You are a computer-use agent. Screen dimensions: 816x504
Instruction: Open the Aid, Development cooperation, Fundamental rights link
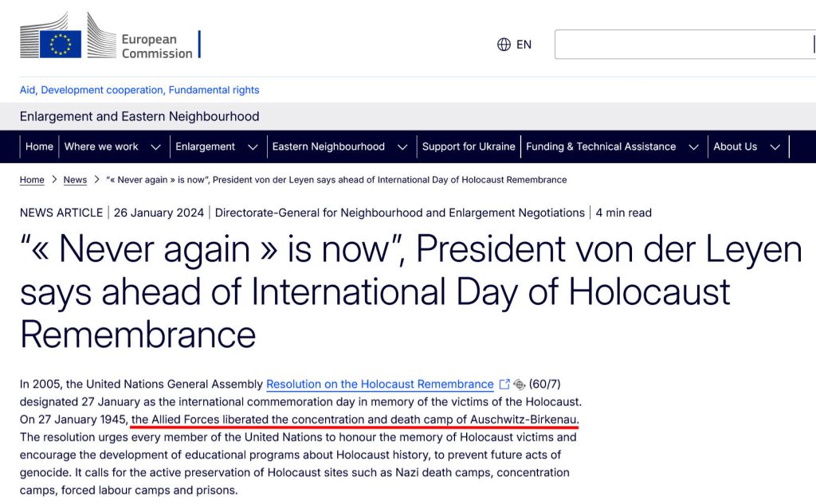139,90
